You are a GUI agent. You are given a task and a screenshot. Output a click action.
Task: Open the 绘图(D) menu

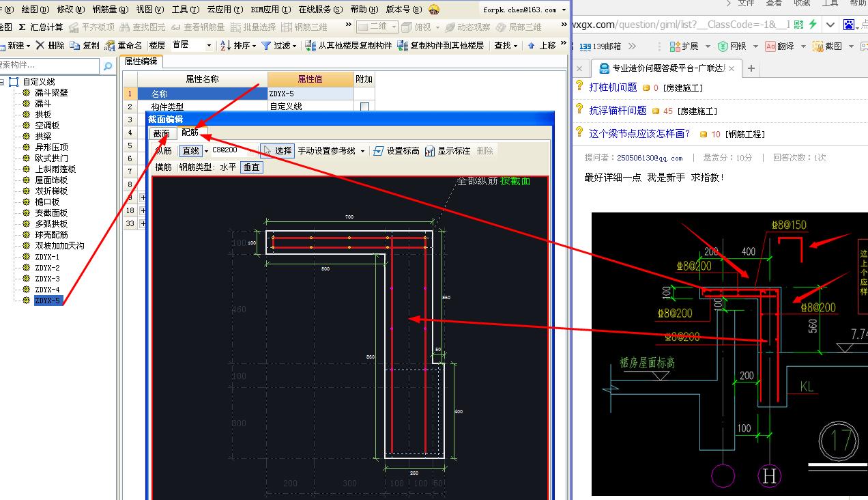pyautogui.click(x=35, y=10)
